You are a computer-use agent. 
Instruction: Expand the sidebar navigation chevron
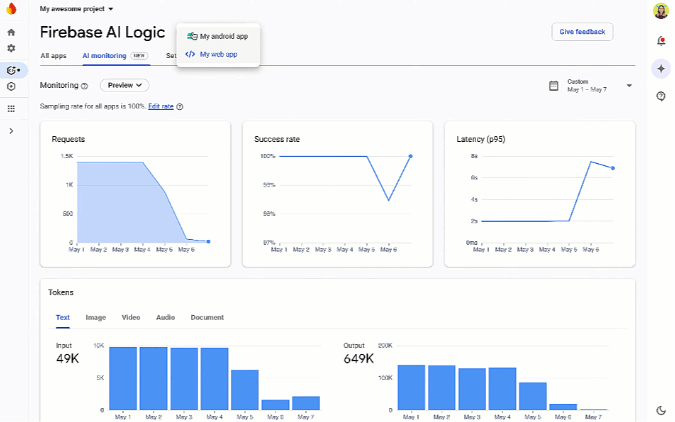11,131
